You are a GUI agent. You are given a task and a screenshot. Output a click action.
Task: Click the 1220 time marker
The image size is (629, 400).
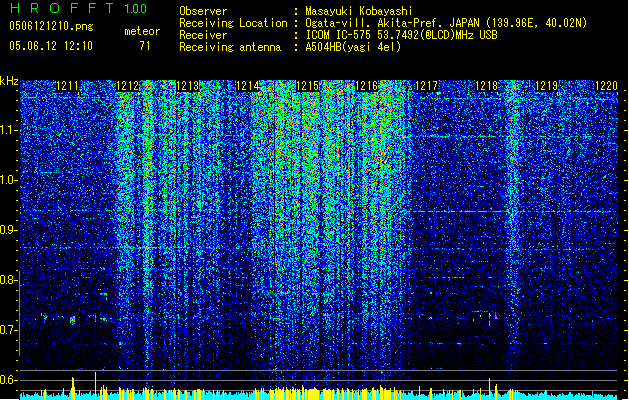coord(606,86)
